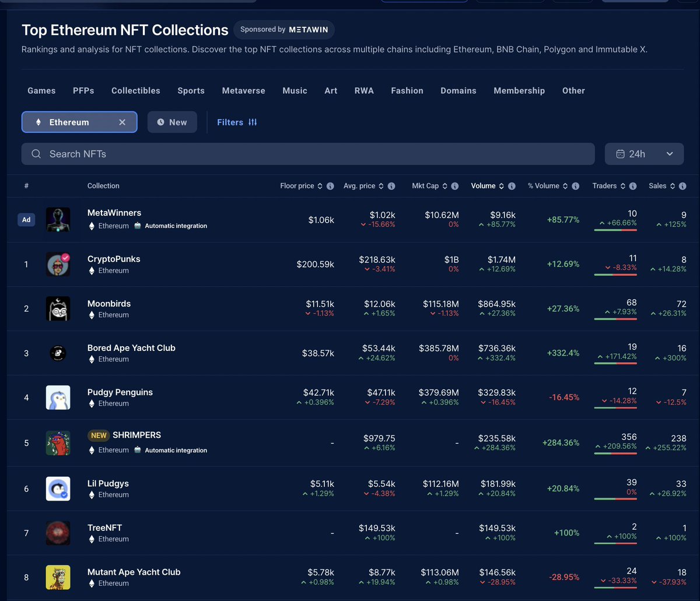Screen dimensions: 700x601
Task: Click CryptoPunks floor price $200.59k
Action: pos(316,264)
